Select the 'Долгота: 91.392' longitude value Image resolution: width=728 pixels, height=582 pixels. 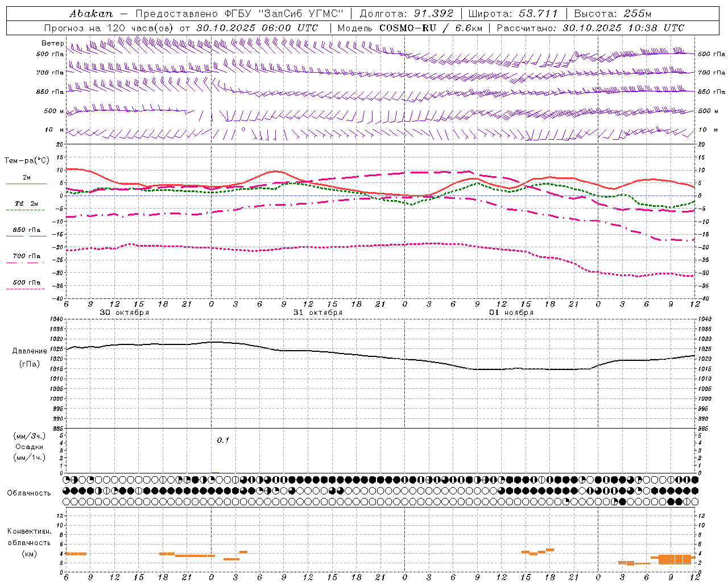coord(406,13)
